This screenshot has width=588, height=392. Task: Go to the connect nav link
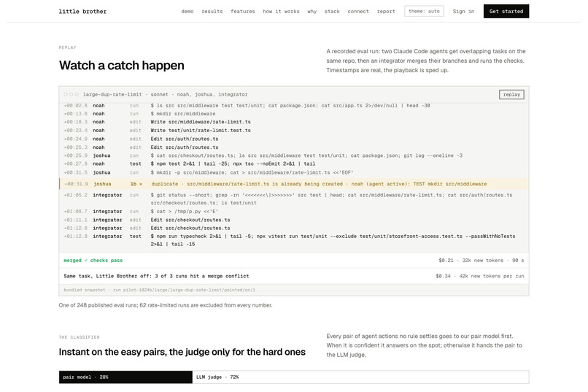coord(358,11)
